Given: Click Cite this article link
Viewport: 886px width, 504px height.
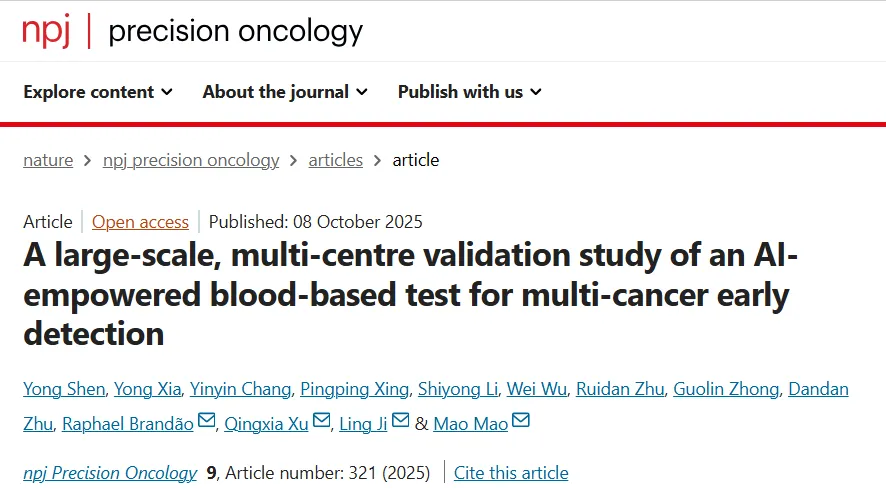Looking at the screenshot, I should tap(511, 473).
